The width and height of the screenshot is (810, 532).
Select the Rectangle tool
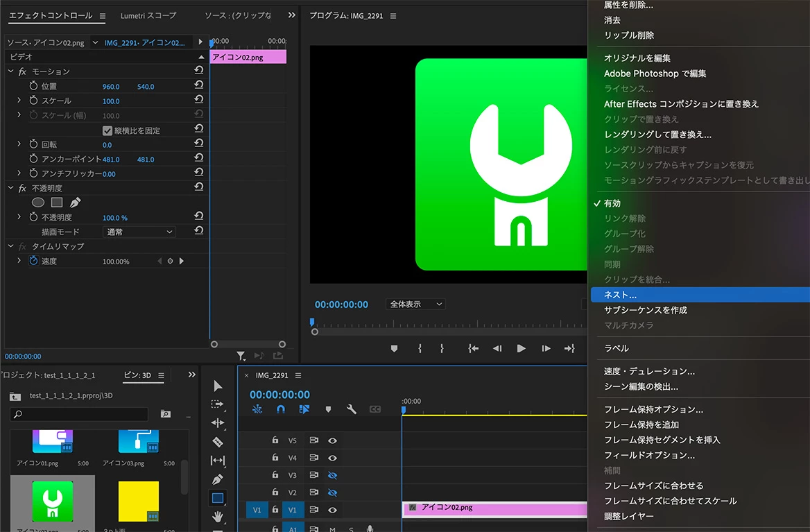point(218,498)
